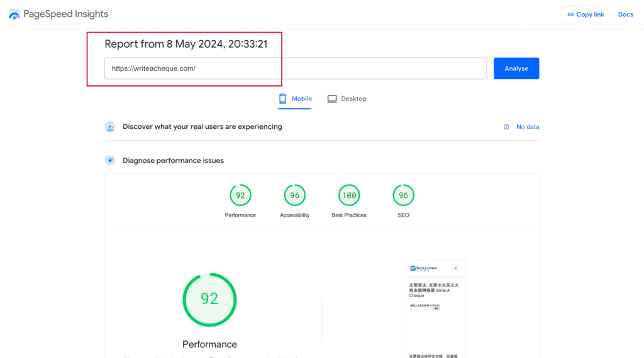Click 'Diagnose performance issues' heading
This screenshot has height=358, width=644.
pos(174,160)
